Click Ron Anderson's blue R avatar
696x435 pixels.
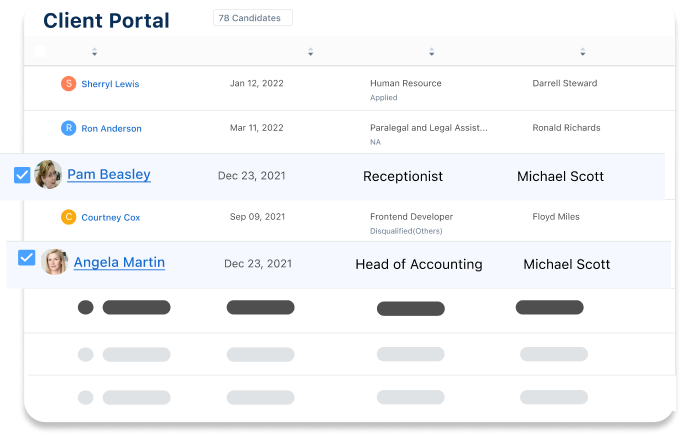[x=68, y=128]
